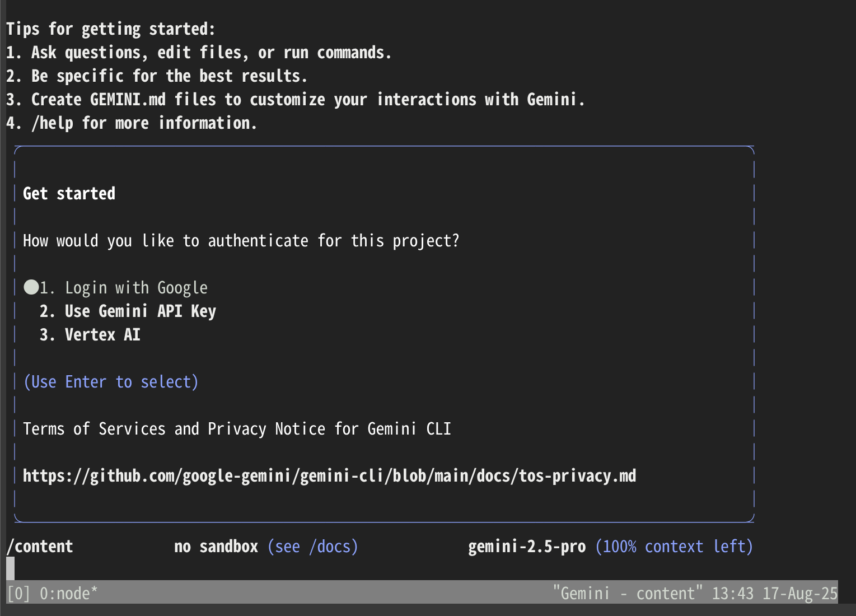Click tip 4 '/help for more information'
The width and height of the screenshot is (856, 616).
[132, 123]
